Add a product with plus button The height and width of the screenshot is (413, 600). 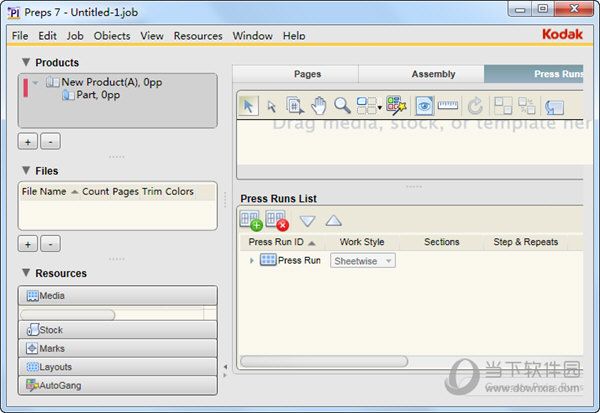tap(28, 142)
